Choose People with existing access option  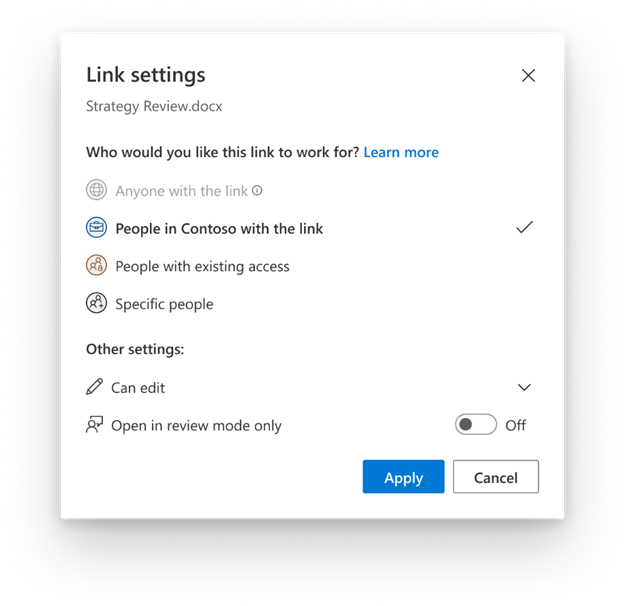[202, 266]
